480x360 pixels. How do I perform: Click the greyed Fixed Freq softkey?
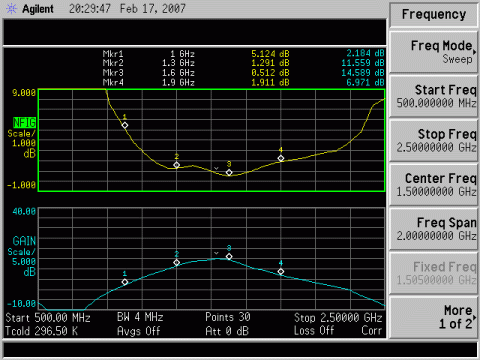pyautogui.click(x=433, y=273)
